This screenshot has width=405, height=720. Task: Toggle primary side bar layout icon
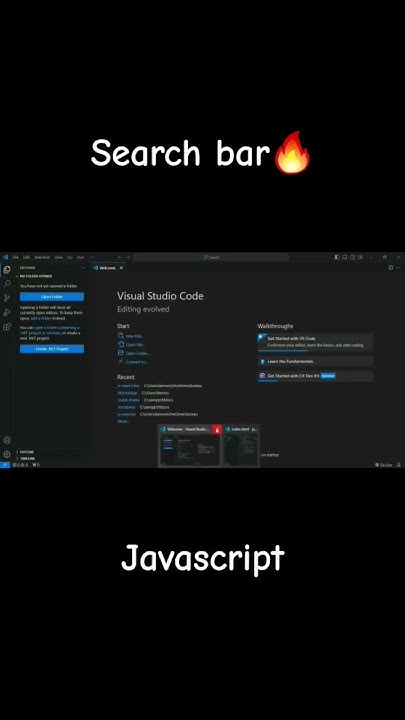click(337, 257)
